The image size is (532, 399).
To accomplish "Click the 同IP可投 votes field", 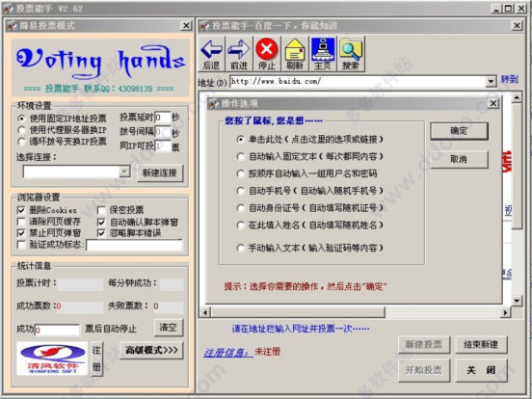I will point(163,146).
